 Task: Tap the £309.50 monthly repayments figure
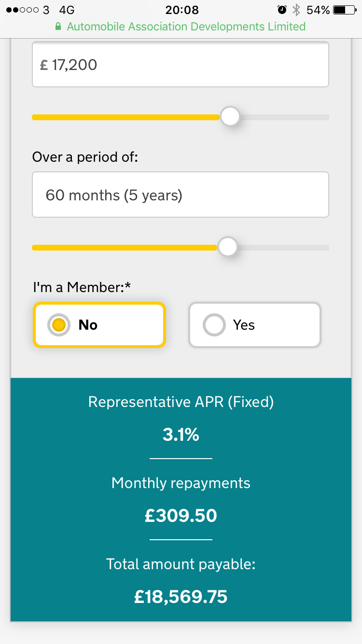coord(181,516)
